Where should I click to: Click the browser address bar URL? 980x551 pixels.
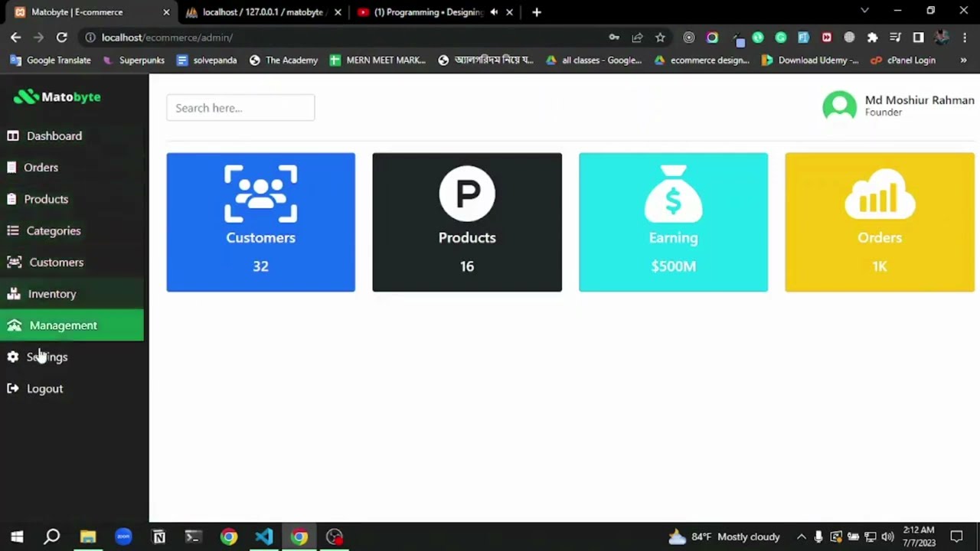pyautogui.click(x=167, y=37)
